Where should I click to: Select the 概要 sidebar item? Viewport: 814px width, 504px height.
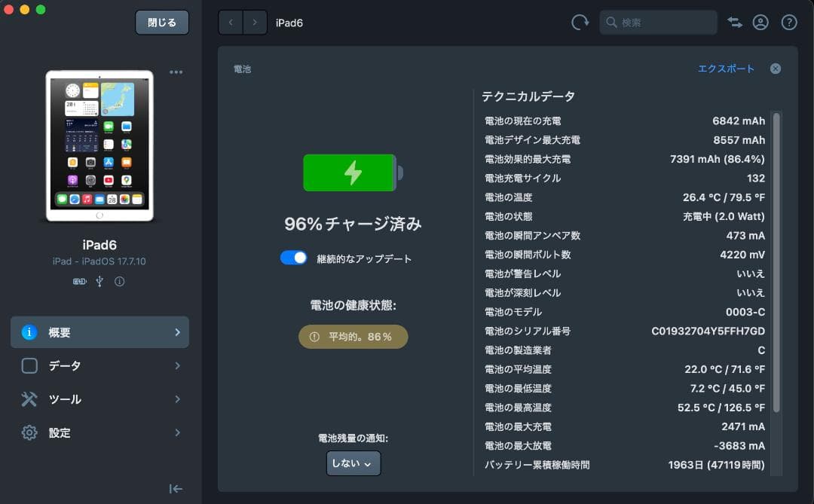pos(99,332)
